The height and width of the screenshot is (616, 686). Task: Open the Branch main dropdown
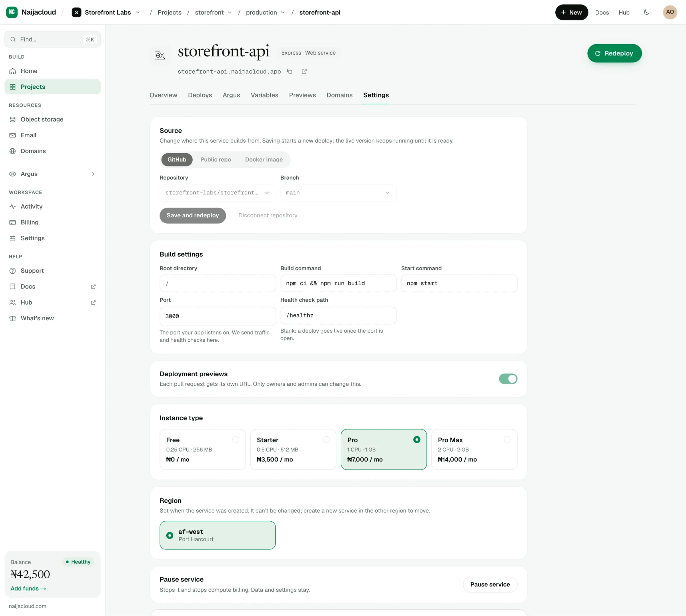338,192
